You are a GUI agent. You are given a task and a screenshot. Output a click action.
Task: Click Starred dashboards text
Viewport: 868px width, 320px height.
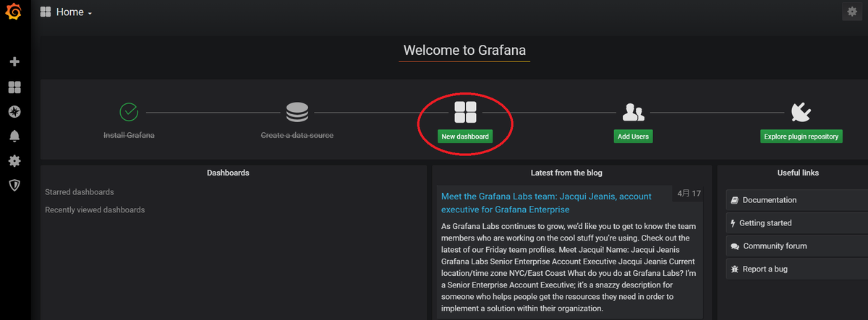pos(80,192)
